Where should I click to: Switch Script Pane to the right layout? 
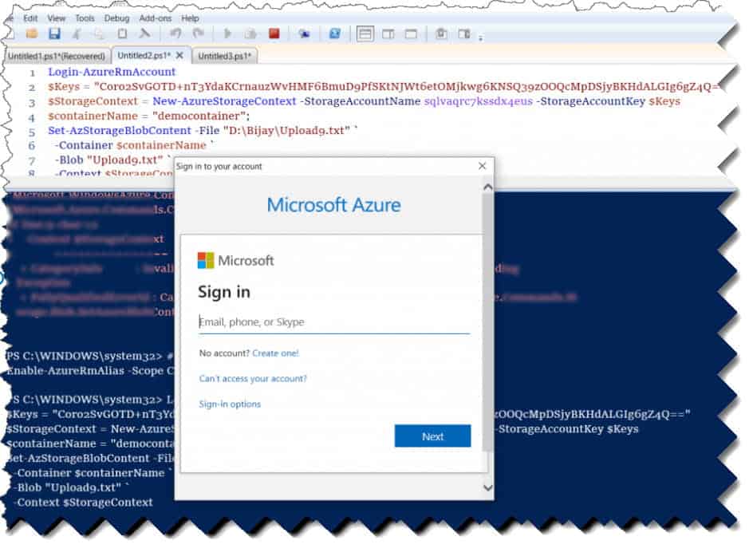[x=388, y=34]
